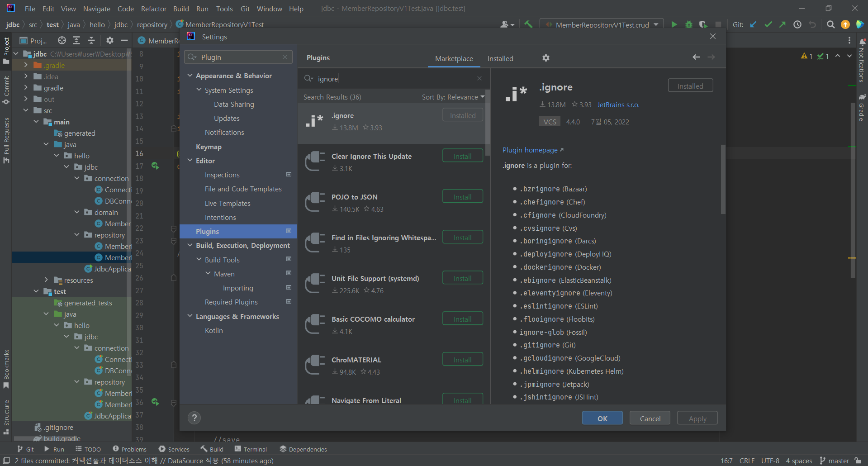Run with Coverage icon in toolbar
The image size is (868, 466).
703,24
